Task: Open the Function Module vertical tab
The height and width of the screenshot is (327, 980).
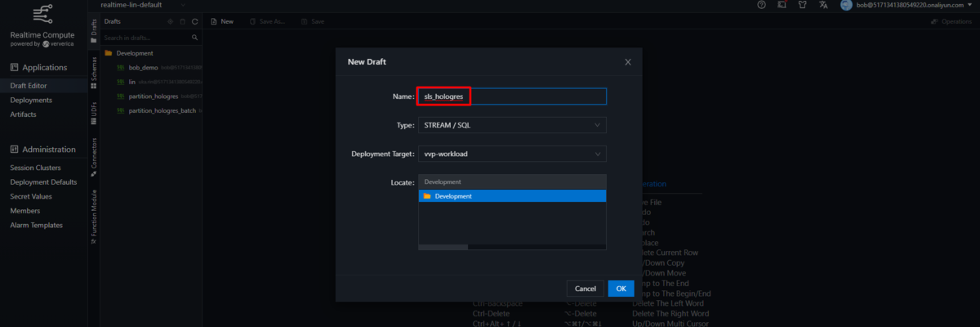Action: pyautogui.click(x=94, y=217)
